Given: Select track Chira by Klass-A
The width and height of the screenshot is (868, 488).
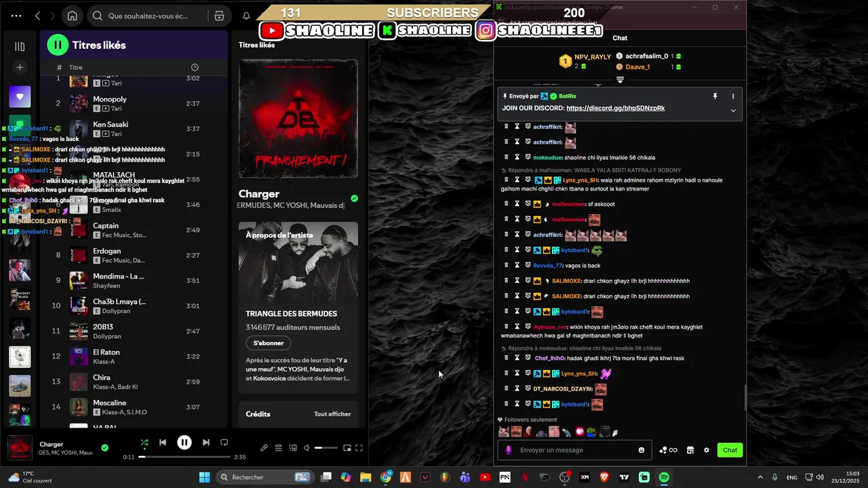Looking at the screenshot, I should (x=136, y=382).
